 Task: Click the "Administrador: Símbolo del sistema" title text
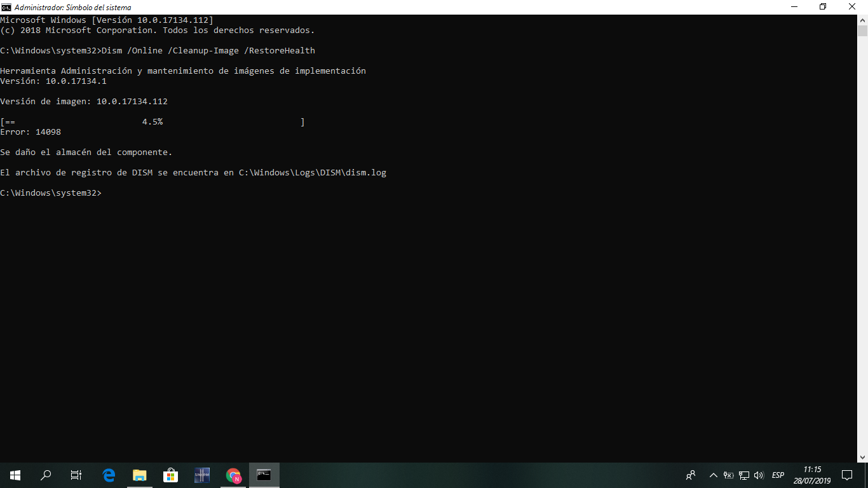[73, 8]
